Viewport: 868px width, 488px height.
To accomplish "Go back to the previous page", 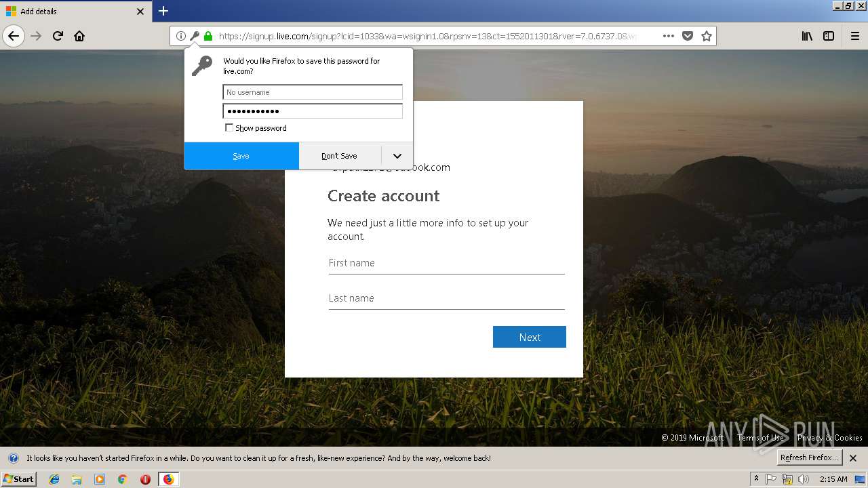I will click(x=14, y=36).
